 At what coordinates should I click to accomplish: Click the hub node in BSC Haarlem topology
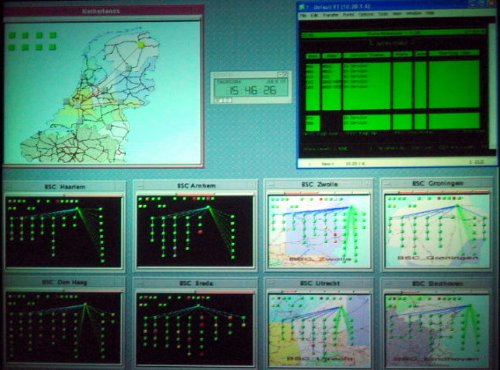77,209
